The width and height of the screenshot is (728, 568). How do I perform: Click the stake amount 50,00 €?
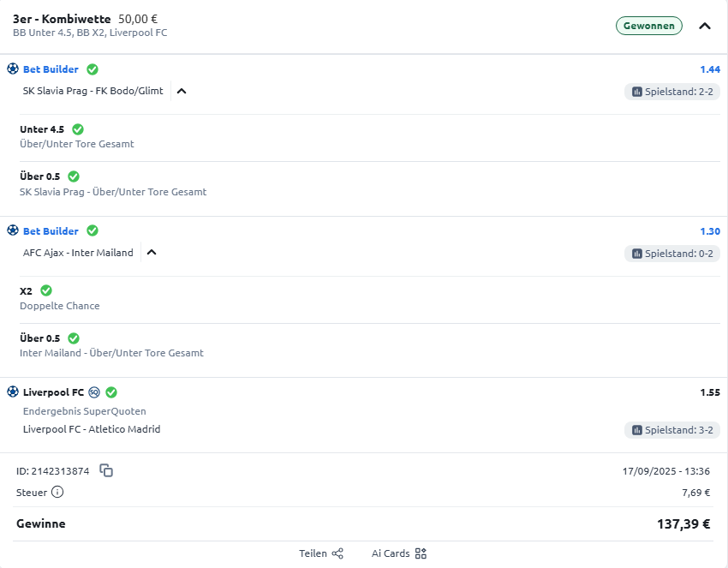[138, 19]
